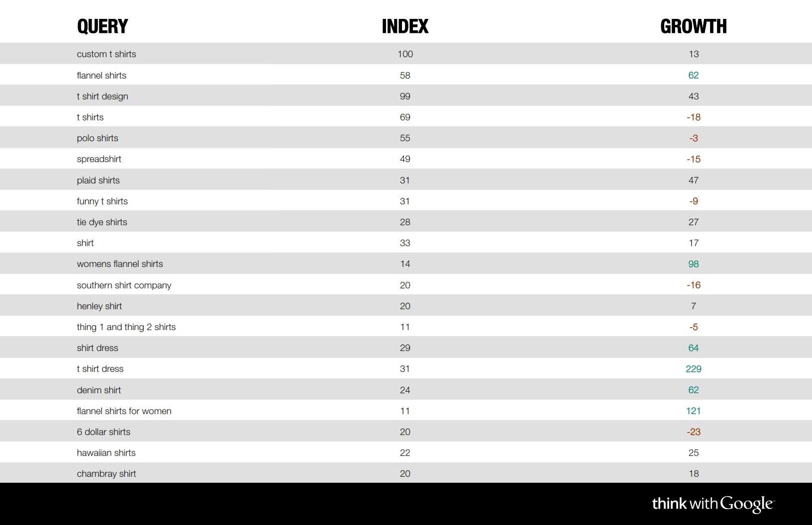Click the green 98 growth value
The height and width of the screenshot is (525, 812).
pos(694,264)
